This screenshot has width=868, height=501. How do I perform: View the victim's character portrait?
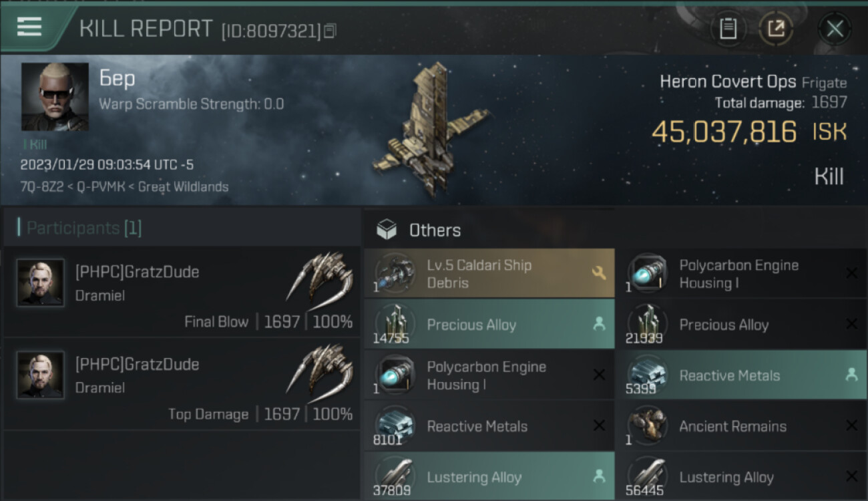coord(55,97)
